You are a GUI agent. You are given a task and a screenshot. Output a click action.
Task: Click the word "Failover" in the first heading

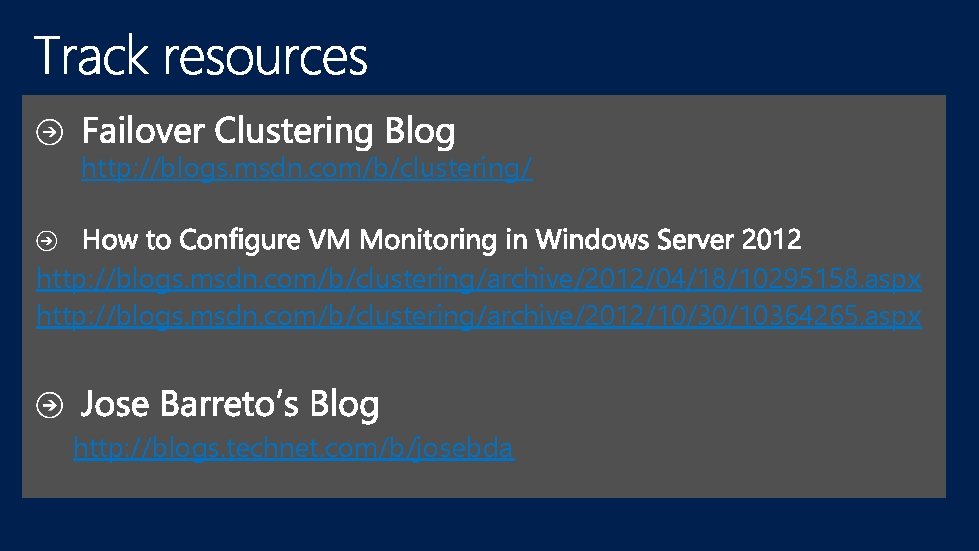click(143, 131)
